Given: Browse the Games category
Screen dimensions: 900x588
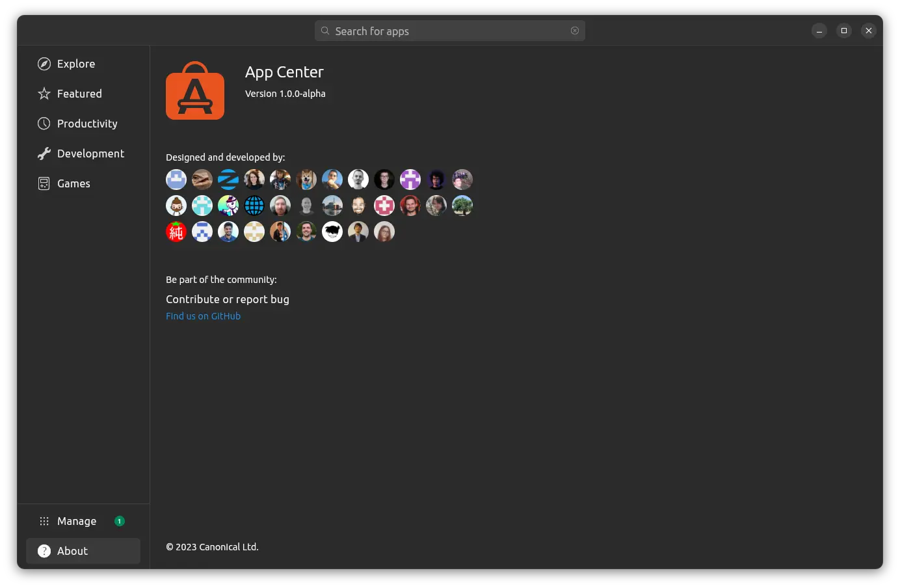Looking at the screenshot, I should tap(83, 183).
